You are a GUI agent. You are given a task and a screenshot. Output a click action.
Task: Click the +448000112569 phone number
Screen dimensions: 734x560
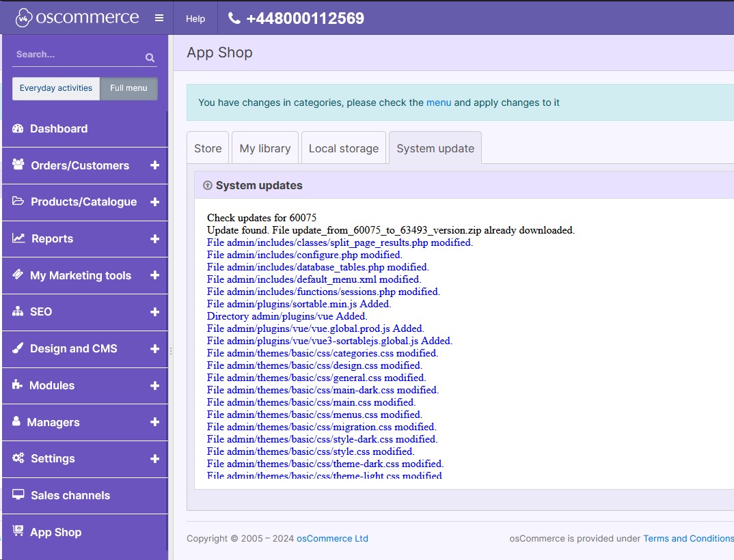pos(305,18)
